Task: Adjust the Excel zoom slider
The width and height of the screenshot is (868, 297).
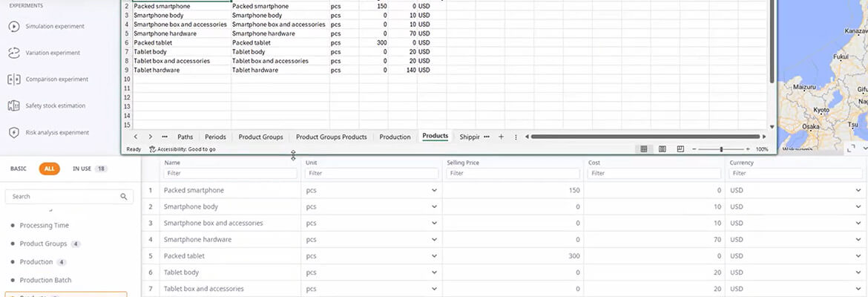Action: tap(720, 149)
